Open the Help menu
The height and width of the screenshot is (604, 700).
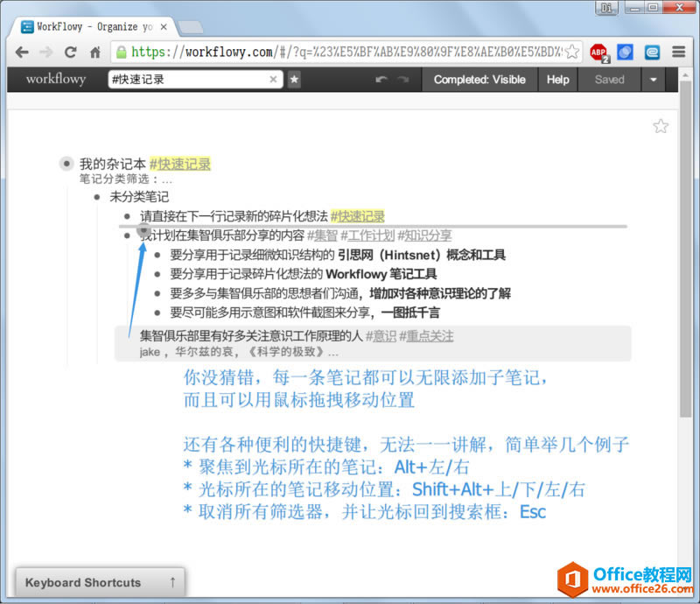click(558, 80)
